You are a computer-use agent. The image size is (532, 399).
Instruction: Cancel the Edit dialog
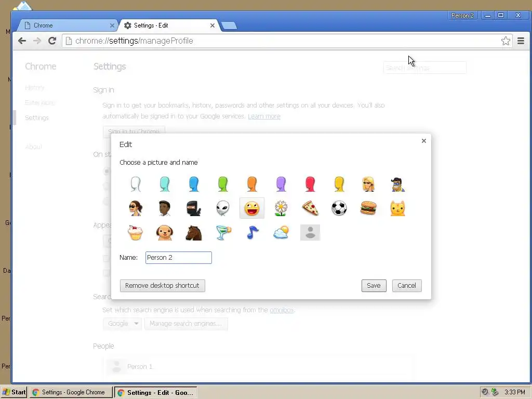point(407,286)
